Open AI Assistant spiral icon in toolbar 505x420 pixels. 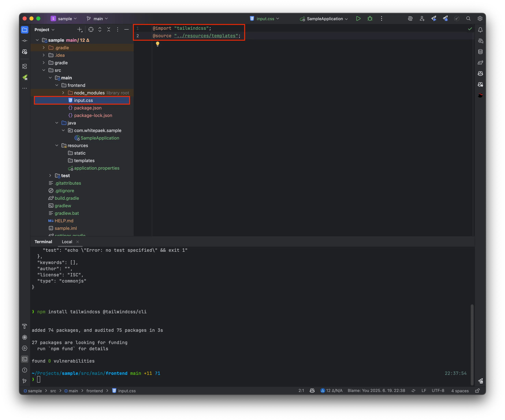[x=410, y=18]
